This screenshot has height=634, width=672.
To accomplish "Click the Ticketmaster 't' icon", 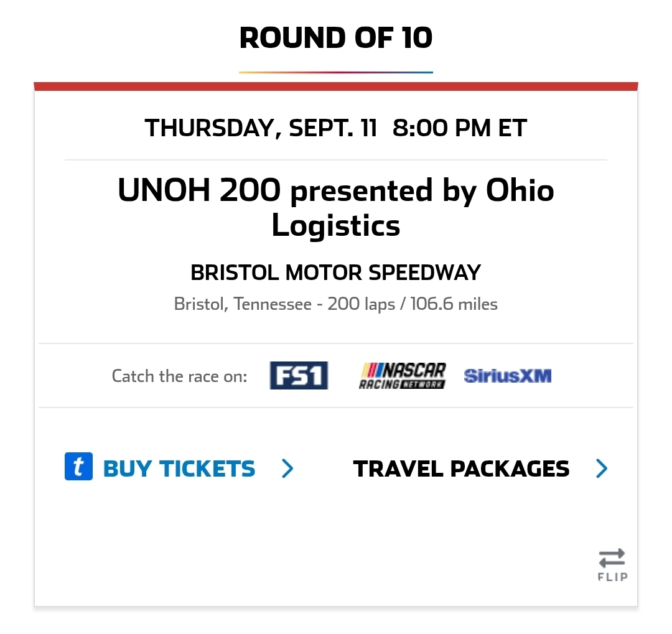I will [78, 467].
